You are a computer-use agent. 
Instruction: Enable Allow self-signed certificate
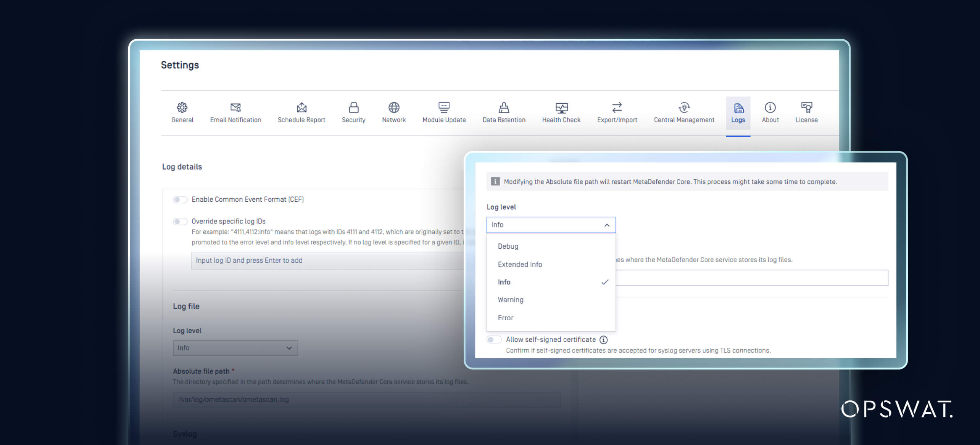click(x=494, y=339)
